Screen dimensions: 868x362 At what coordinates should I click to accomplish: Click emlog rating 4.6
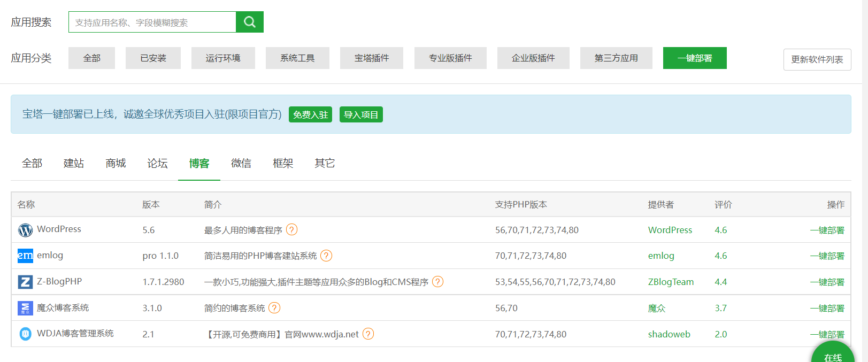(x=721, y=256)
